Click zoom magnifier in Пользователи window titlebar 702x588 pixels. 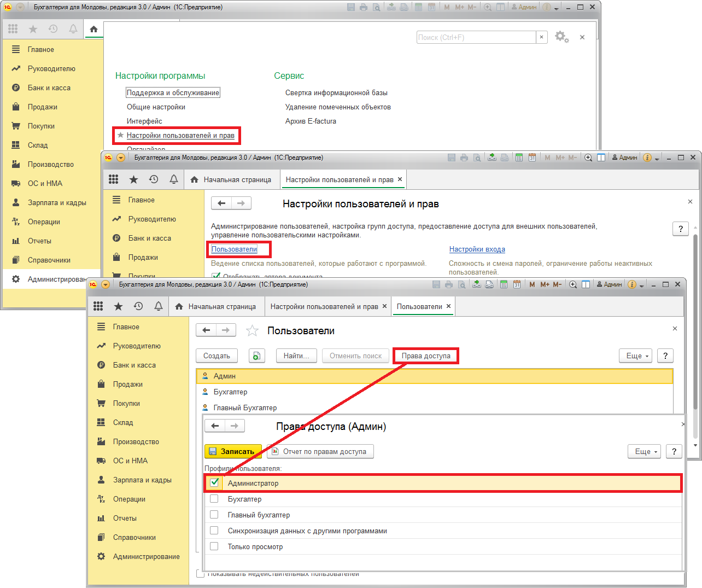pos(573,284)
